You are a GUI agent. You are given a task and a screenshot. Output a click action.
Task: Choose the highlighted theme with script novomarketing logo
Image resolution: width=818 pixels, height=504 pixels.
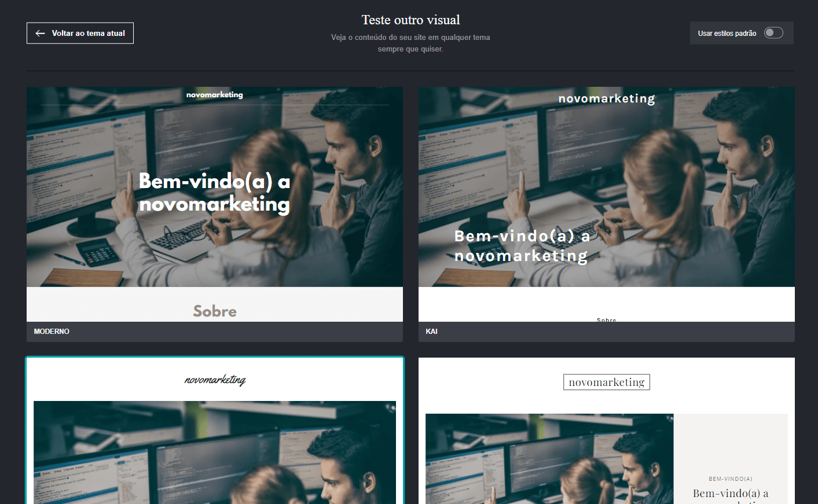215,431
